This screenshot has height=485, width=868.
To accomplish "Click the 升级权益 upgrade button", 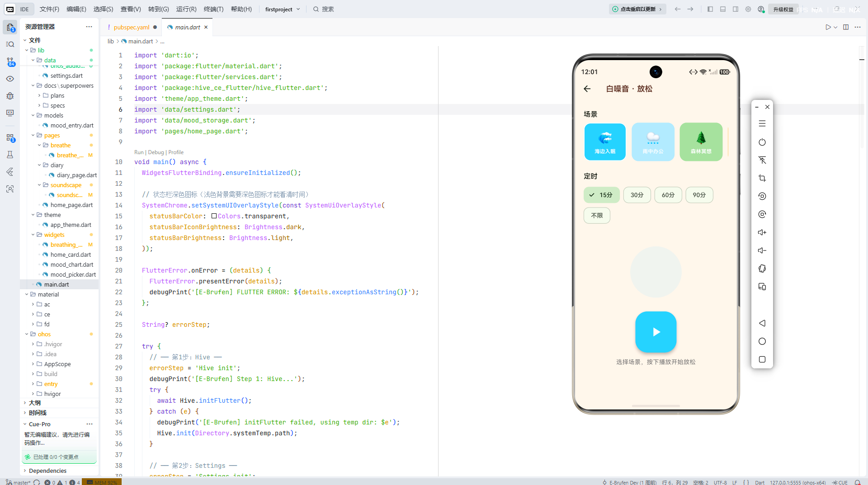I will pos(783,9).
